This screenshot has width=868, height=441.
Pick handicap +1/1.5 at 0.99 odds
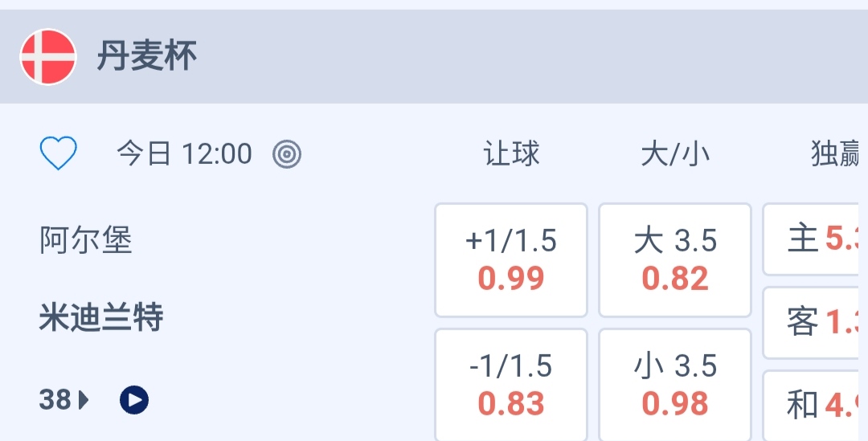511,259
